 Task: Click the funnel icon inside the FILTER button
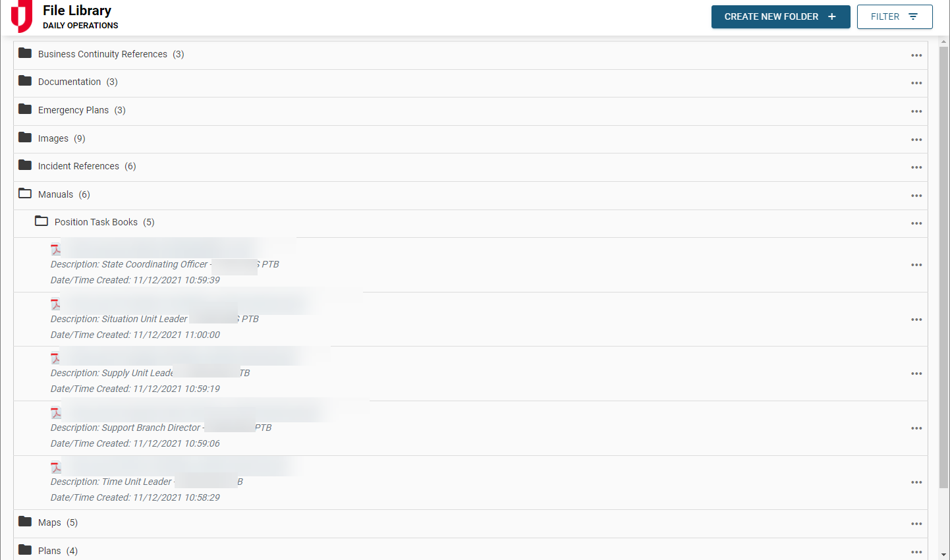pos(912,16)
